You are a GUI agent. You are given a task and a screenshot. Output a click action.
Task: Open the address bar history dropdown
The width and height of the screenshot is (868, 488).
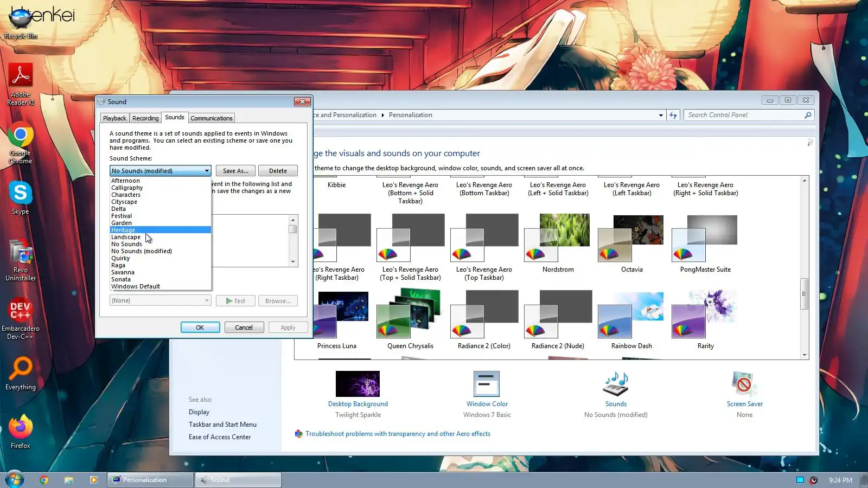661,115
